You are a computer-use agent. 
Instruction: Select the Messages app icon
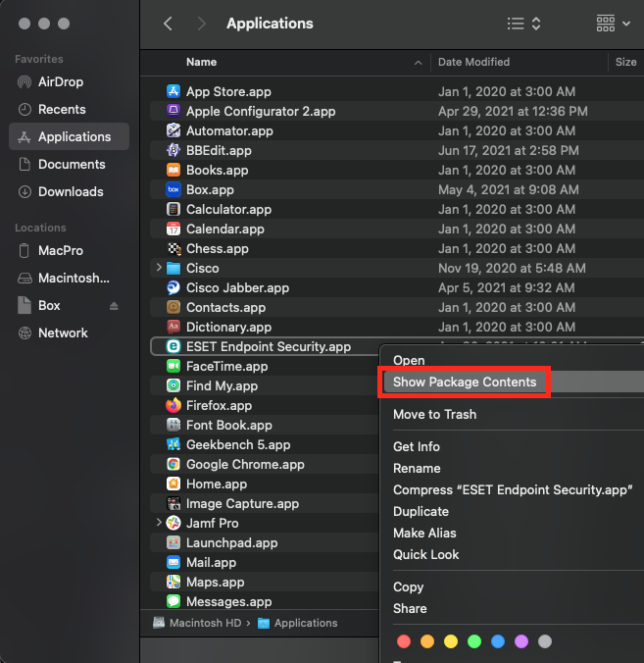click(x=173, y=601)
